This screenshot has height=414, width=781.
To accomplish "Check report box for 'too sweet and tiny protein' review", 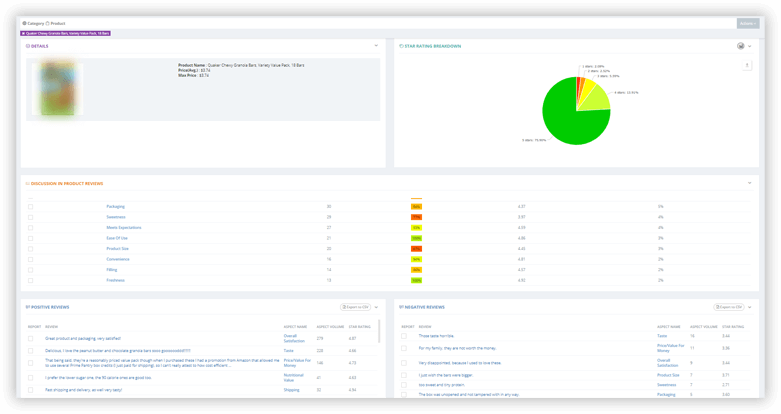I will (x=403, y=385).
